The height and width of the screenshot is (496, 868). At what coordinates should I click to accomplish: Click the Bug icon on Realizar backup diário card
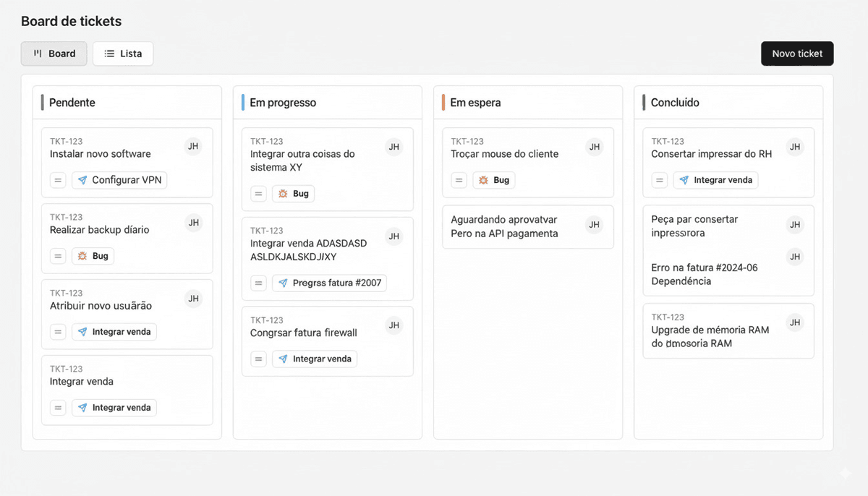[x=82, y=255]
